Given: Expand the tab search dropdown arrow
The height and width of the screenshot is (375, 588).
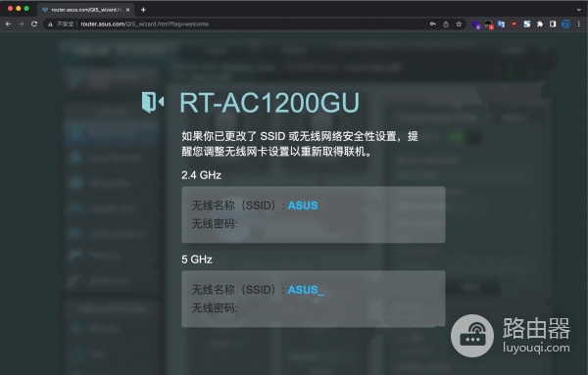Looking at the screenshot, I should (x=579, y=10).
